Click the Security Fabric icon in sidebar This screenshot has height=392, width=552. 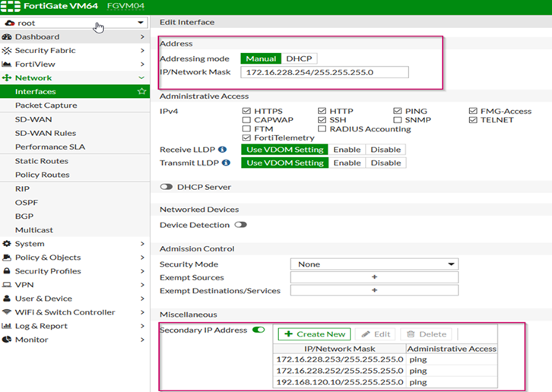click(x=8, y=51)
